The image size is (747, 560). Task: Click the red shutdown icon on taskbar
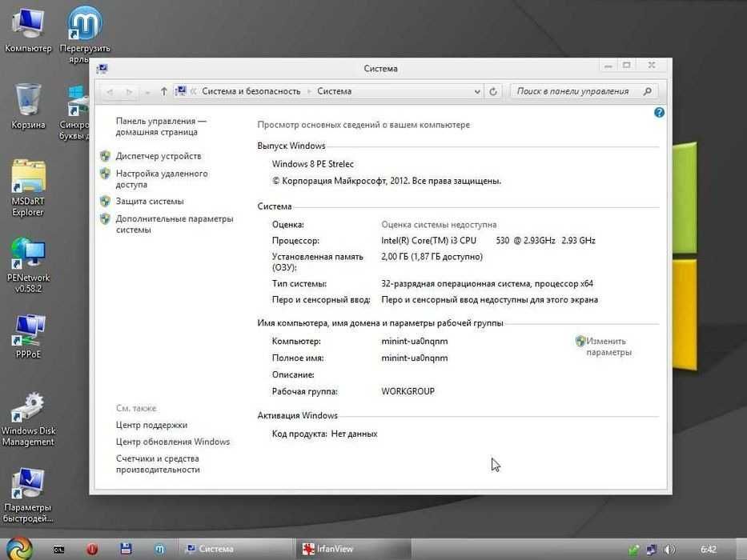[92, 549]
